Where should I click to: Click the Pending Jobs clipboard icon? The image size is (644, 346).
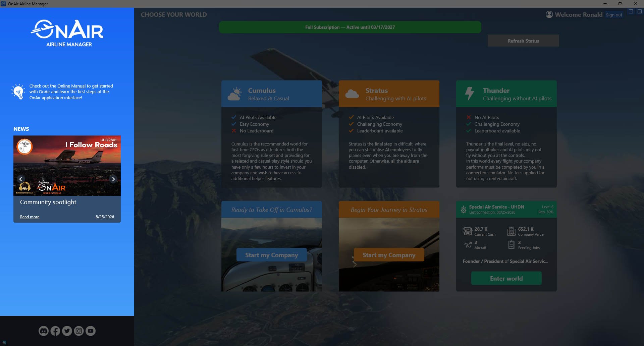511,245
